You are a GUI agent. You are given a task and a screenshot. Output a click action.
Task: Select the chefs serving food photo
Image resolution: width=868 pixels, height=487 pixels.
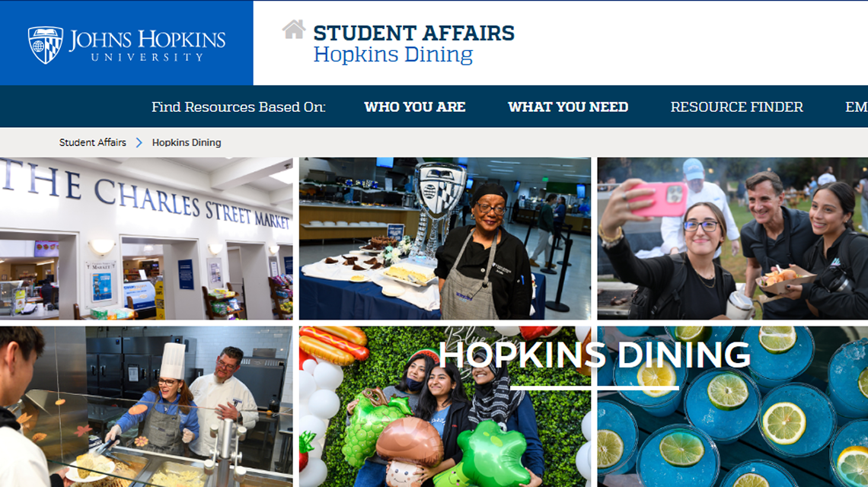[x=146, y=407]
